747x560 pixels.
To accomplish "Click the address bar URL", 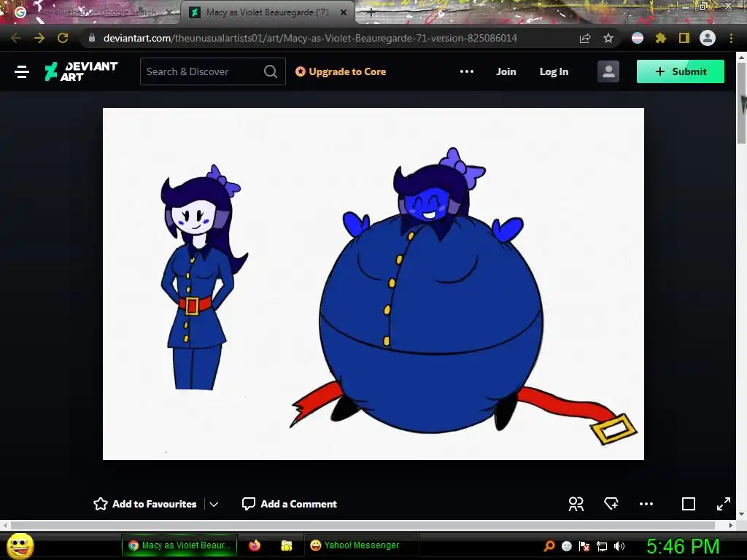I will 310,38.
